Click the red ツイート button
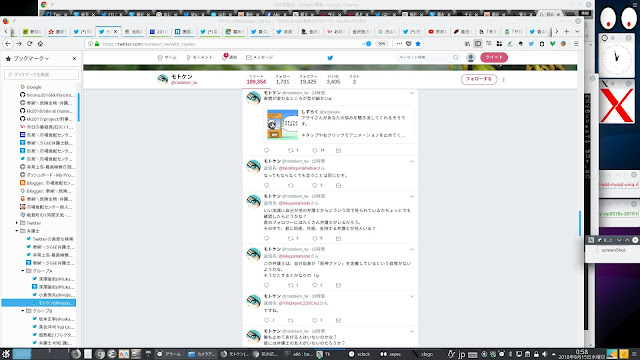Viewport: 640px width, 360px height. 494,58
